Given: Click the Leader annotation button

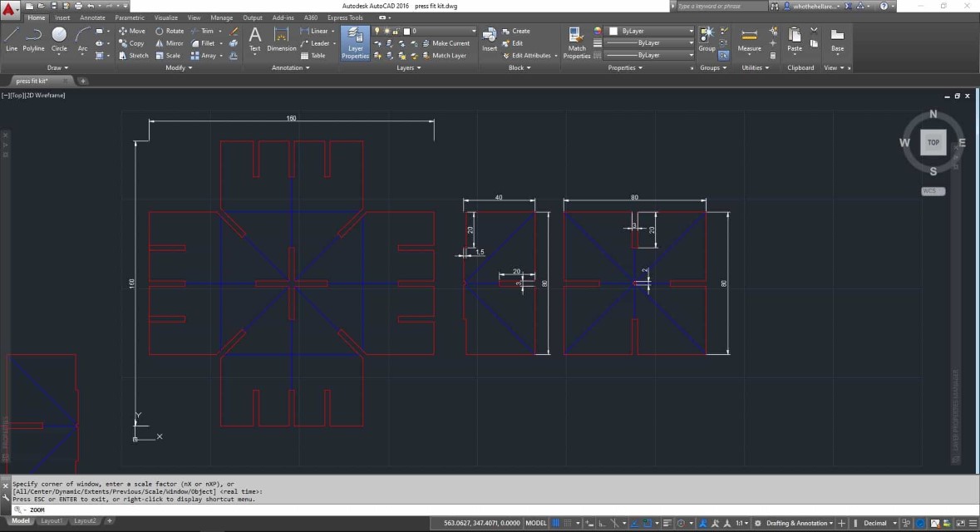Looking at the screenshot, I should click(x=314, y=43).
